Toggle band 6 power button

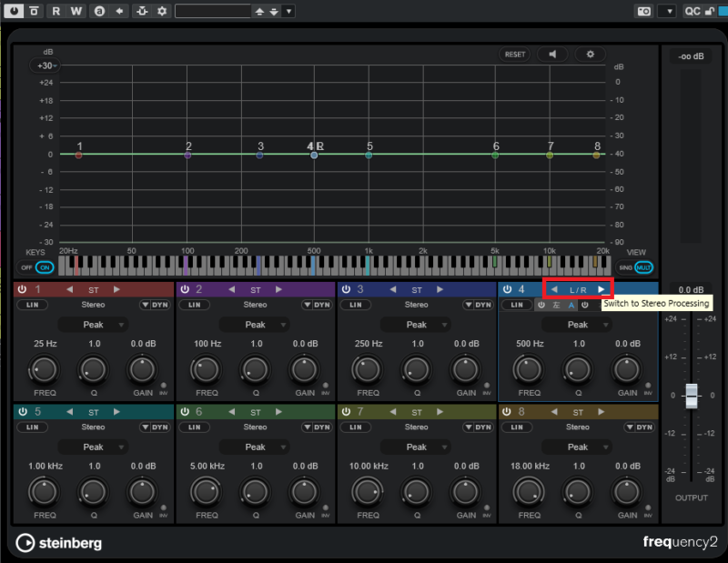185,412
